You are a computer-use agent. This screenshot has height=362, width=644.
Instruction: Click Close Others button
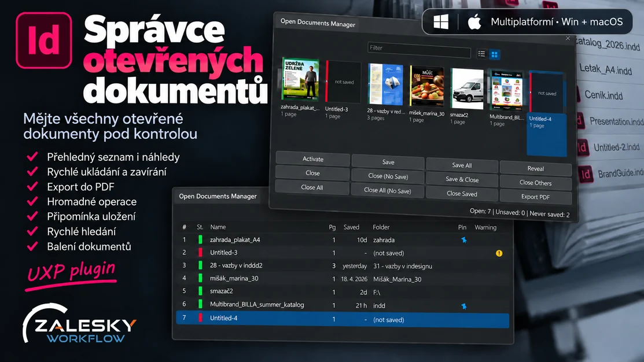536,183
